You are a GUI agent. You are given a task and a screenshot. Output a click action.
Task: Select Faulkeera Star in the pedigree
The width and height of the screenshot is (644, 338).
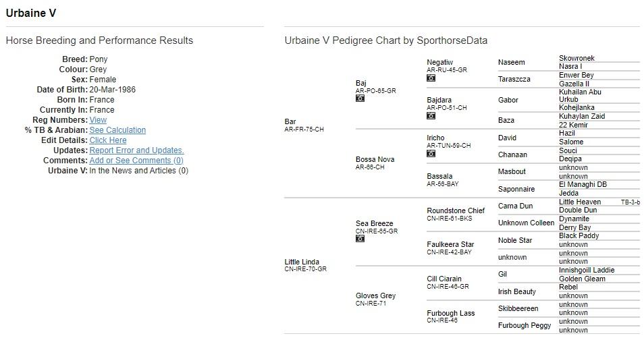[x=450, y=244]
